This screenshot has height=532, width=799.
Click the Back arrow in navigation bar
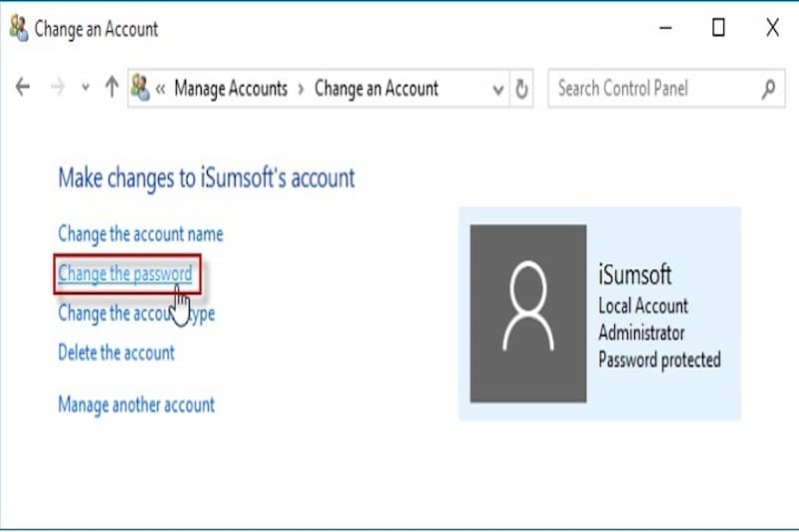(23, 88)
